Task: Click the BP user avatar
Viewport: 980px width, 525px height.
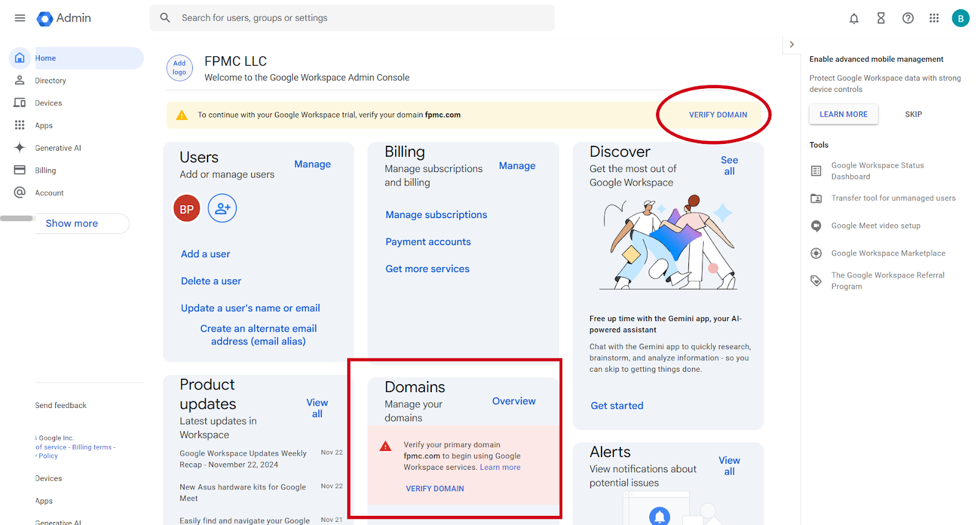Action: coord(187,209)
